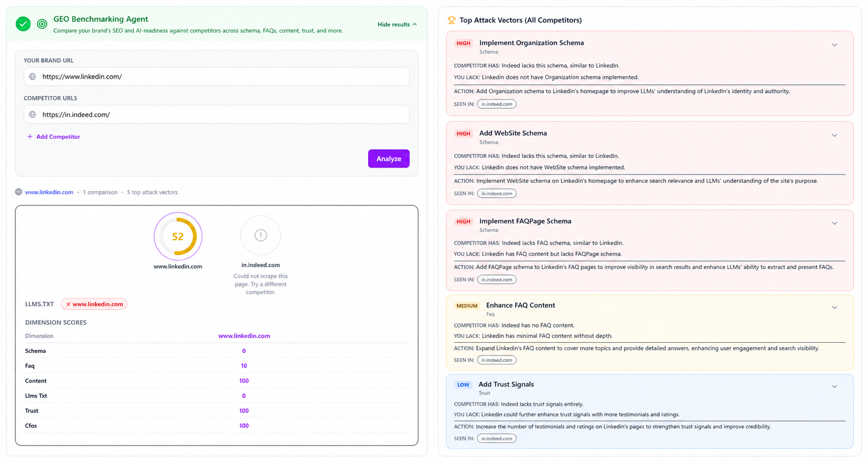
Task: Click the globe icon beside www.linkedin.com summary
Action: point(19,192)
